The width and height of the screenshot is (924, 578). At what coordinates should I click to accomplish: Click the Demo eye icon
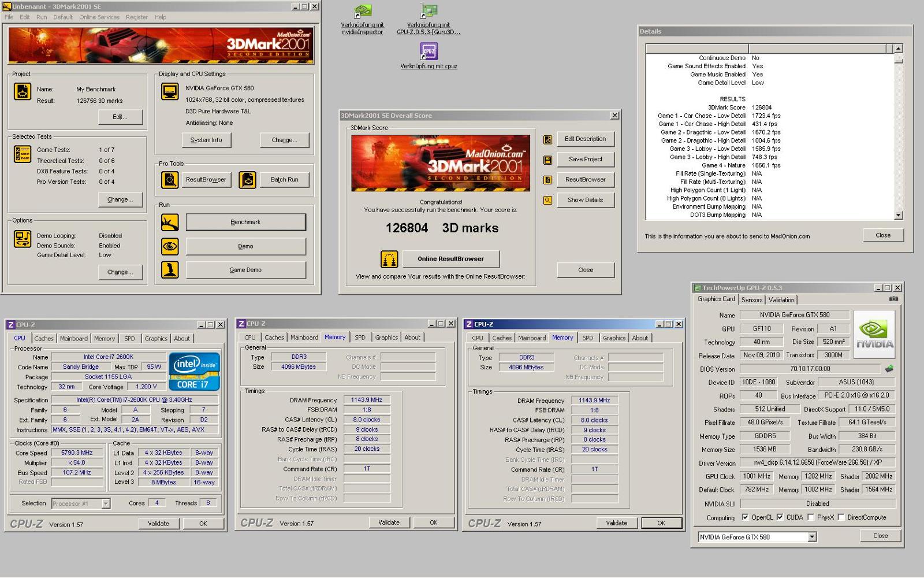pyautogui.click(x=170, y=246)
